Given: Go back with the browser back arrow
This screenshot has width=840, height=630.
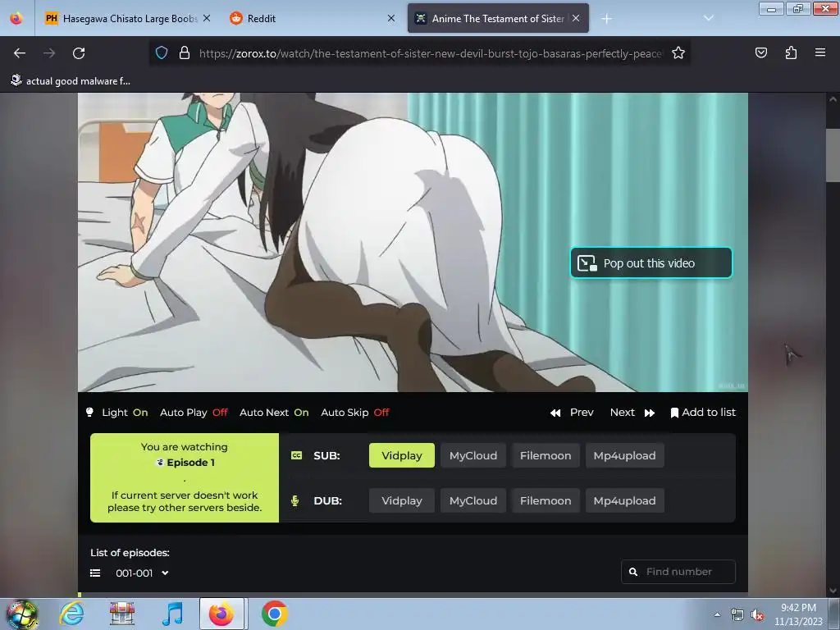Looking at the screenshot, I should (20, 53).
